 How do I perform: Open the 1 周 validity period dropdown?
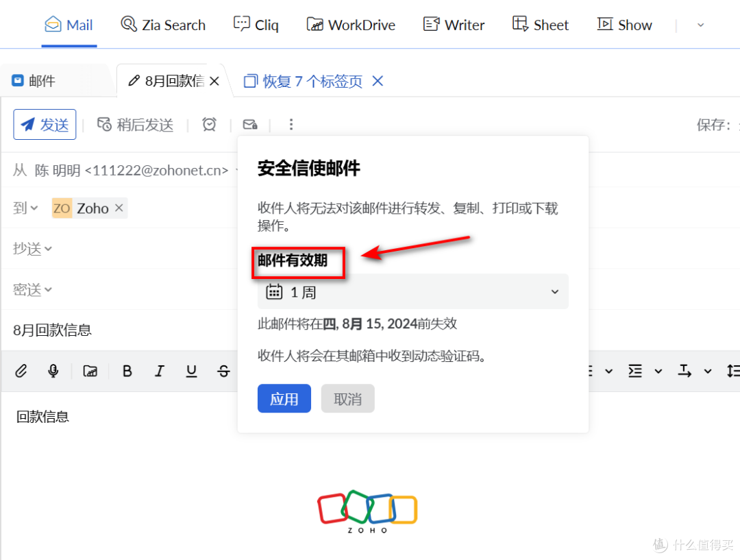[413, 292]
